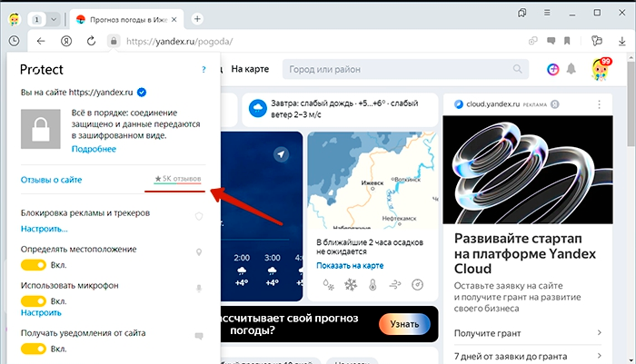Go back with the arrow button

coord(41,41)
